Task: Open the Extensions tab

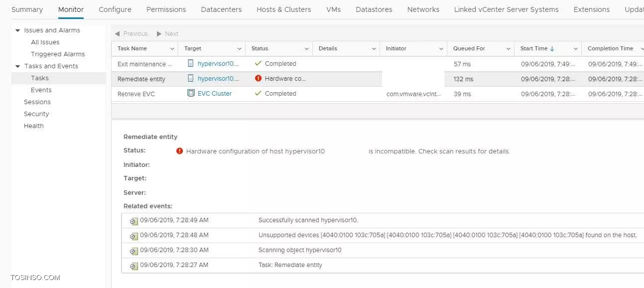Action: coord(592,9)
